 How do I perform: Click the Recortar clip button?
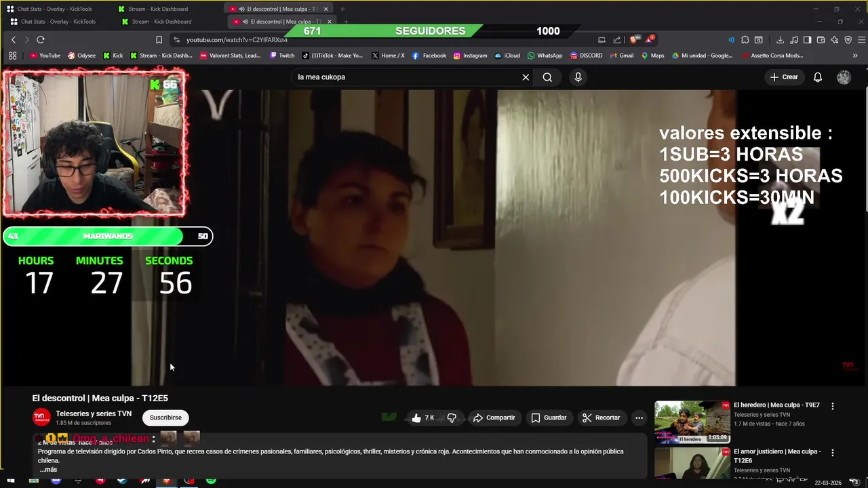(x=601, y=418)
